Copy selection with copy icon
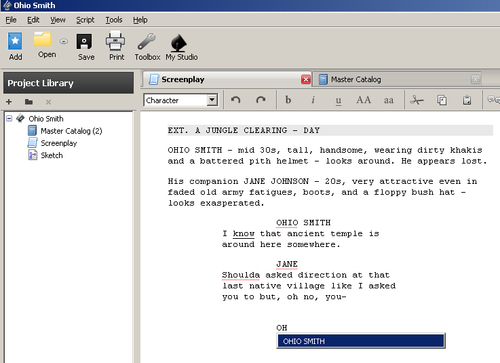The height and width of the screenshot is (363, 500). (x=442, y=100)
